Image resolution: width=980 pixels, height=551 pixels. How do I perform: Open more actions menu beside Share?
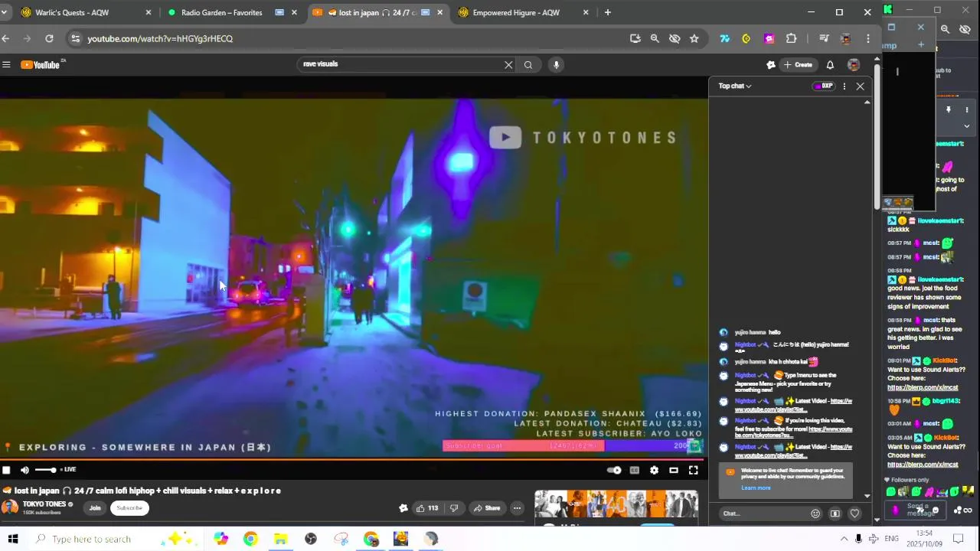(517, 508)
